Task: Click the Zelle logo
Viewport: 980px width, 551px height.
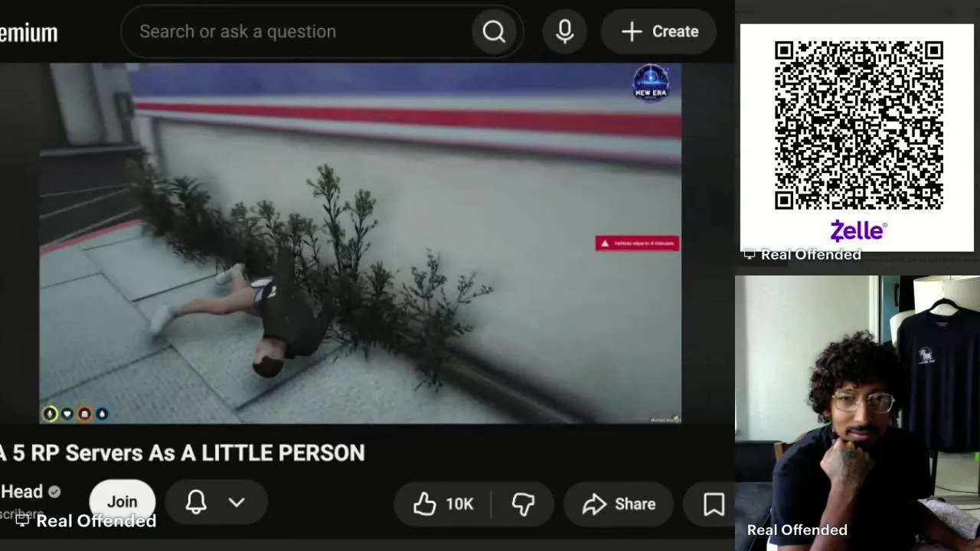Action: tap(858, 230)
